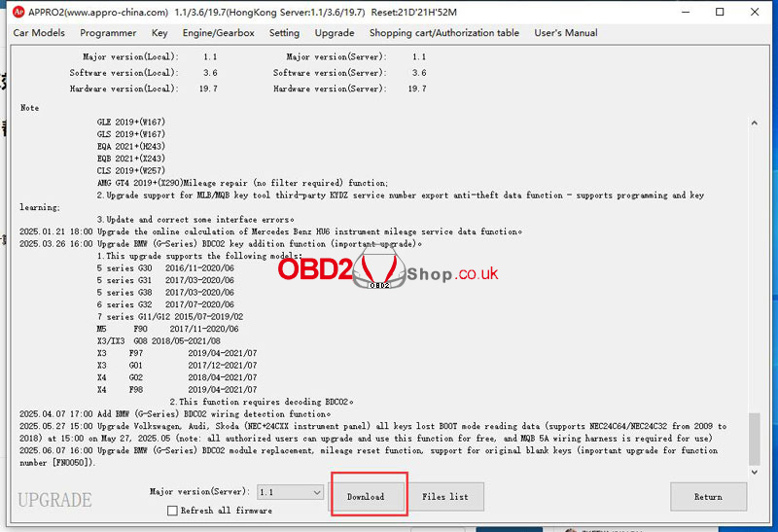Close the APPRO2 window

760,12
